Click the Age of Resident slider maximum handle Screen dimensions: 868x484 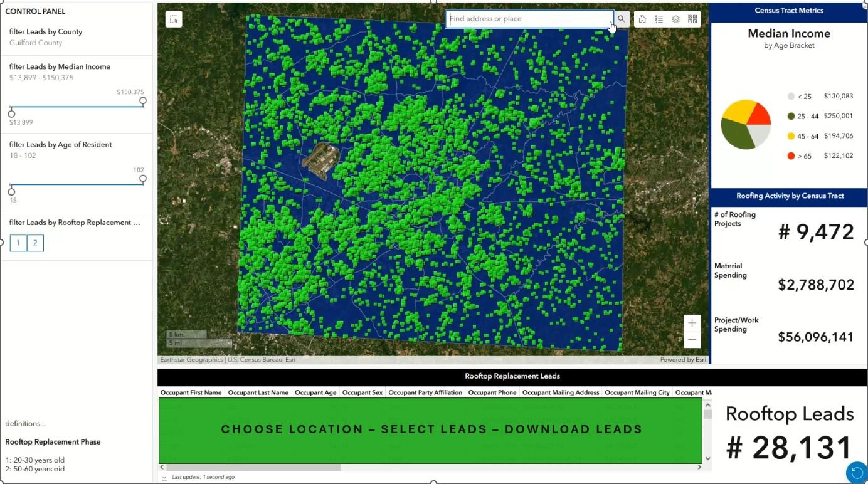pos(143,179)
